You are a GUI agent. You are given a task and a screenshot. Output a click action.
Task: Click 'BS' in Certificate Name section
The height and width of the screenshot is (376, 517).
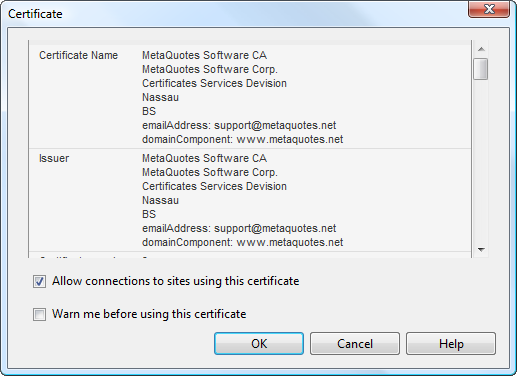[x=149, y=111]
